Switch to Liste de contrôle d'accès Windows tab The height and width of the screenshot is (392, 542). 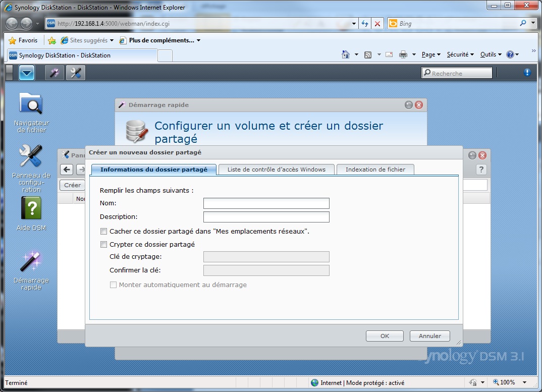click(x=277, y=170)
